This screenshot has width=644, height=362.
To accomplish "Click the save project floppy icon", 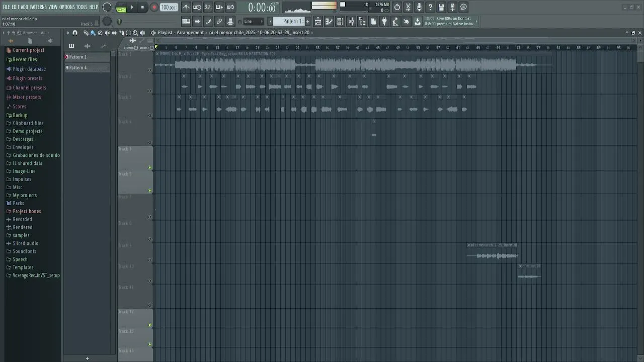I will coord(441,7).
